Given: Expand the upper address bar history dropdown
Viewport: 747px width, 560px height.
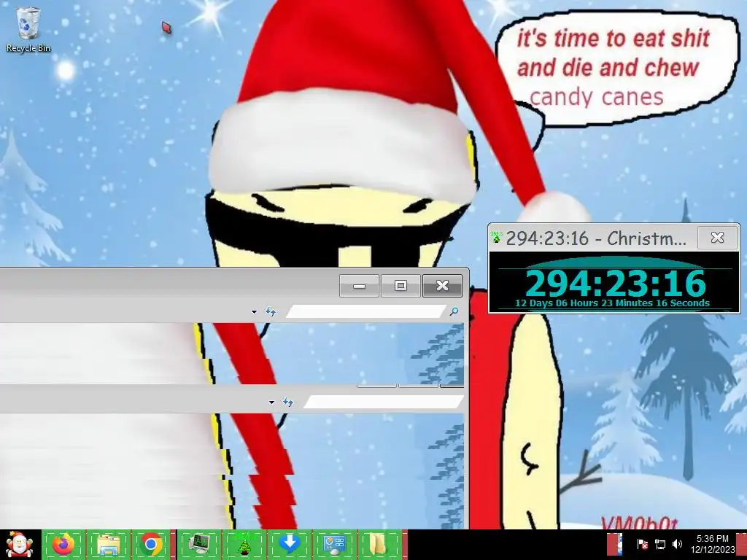Looking at the screenshot, I should tap(254, 312).
